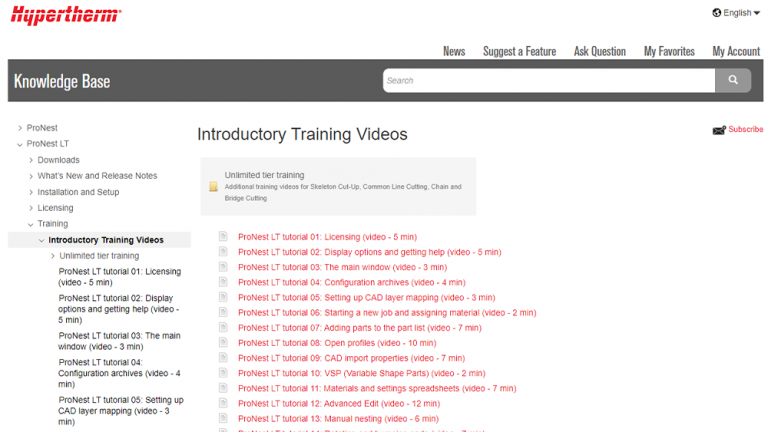Select Licensing in the sidebar tree
768x432 pixels.
click(x=55, y=208)
